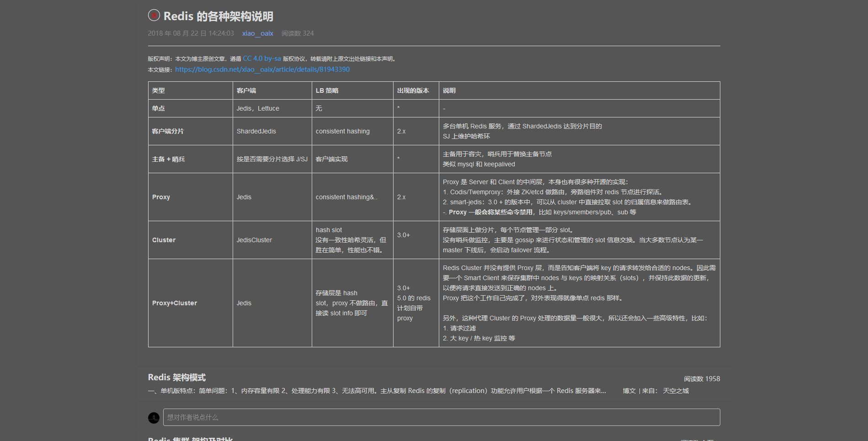Click the original-article badge icon beside the title
Screen dimensions: 868x441
click(x=154, y=16)
